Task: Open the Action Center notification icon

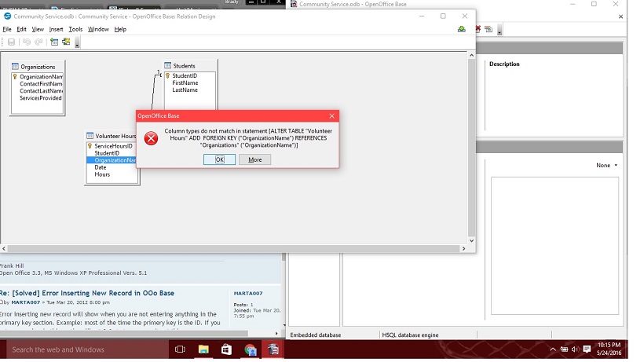Action: [587, 349]
